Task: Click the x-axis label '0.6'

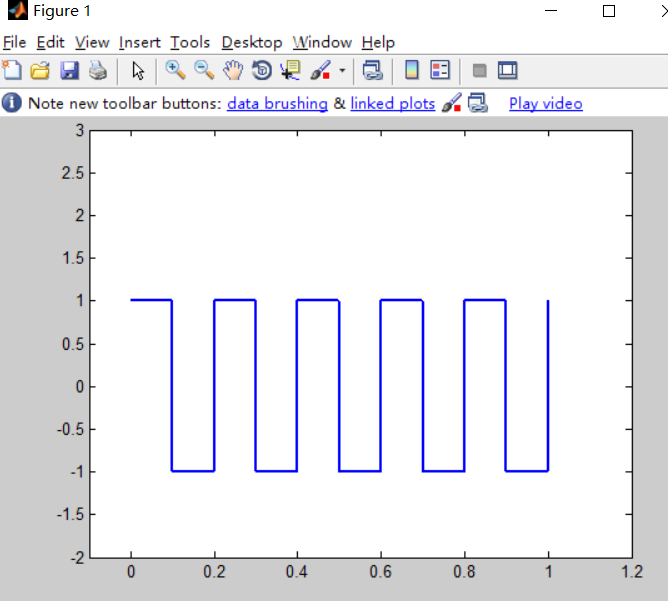Action: [380, 572]
